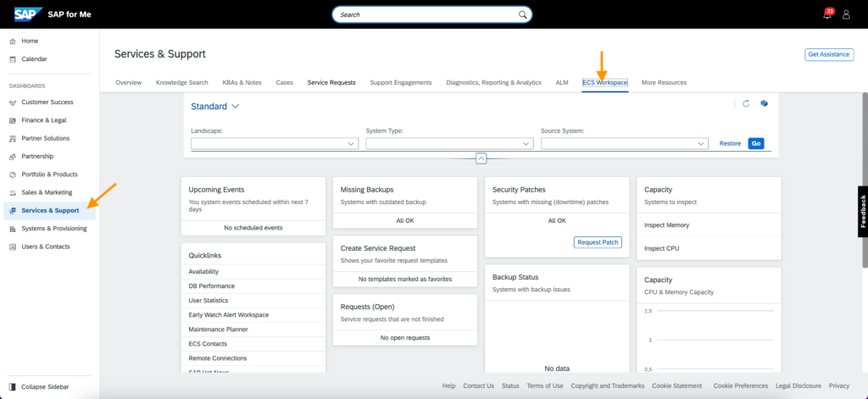This screenshot has width=868, height=399.
Task: Collapse the filter bar with chevron button
Action: (481, 158)
